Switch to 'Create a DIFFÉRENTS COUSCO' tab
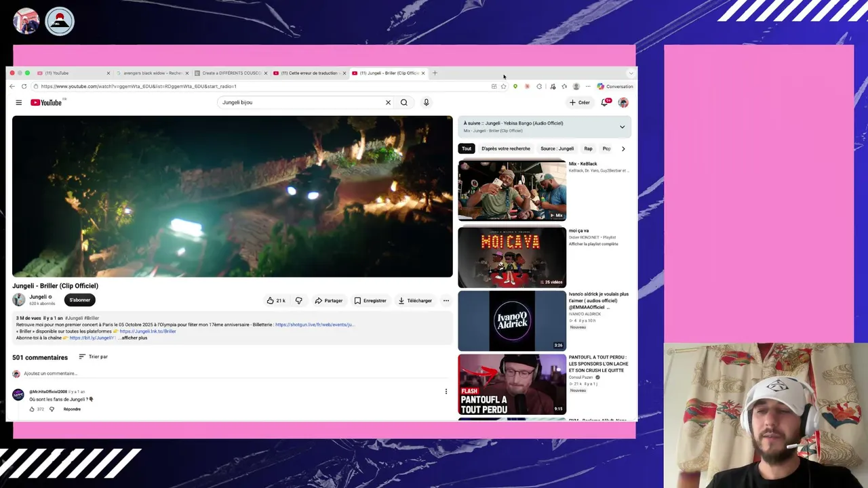 coord(231,73)
